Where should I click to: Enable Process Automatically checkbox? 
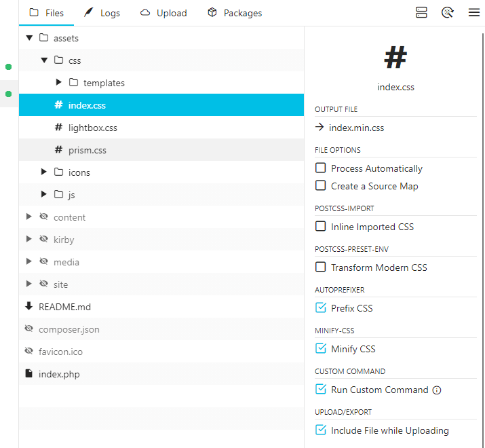(320, 168)
